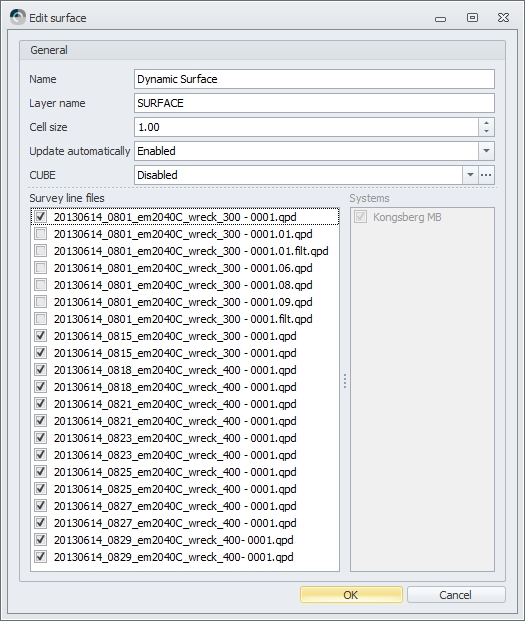Click the Layer name SURFACE field
Screen dimensions: 525x621
click(314, 103)
